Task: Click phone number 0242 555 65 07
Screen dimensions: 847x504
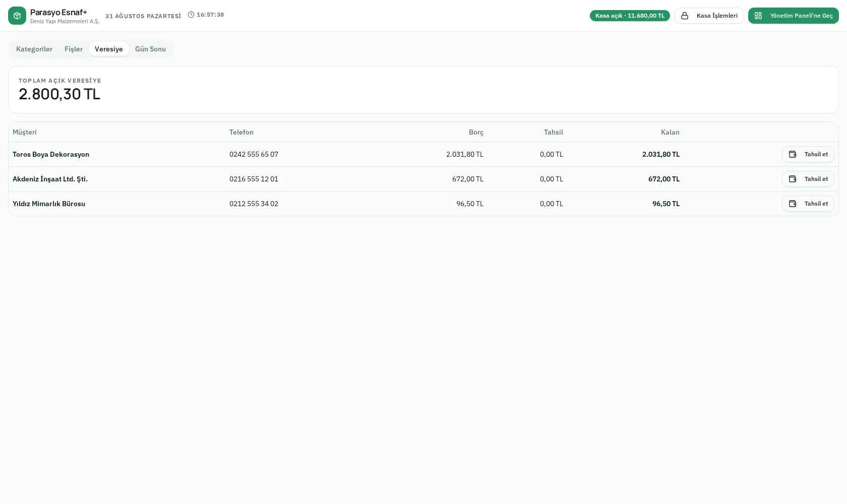Action: click(x=254, y=154)
